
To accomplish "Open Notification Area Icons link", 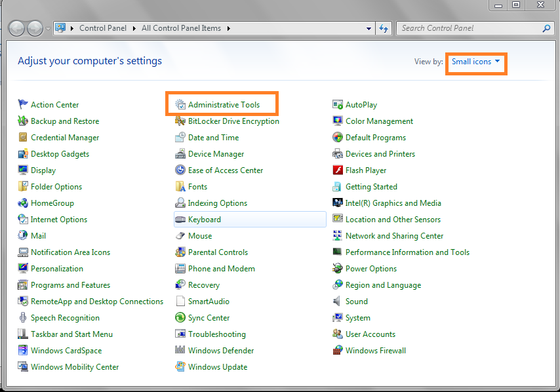I will [x=70, y=252].
